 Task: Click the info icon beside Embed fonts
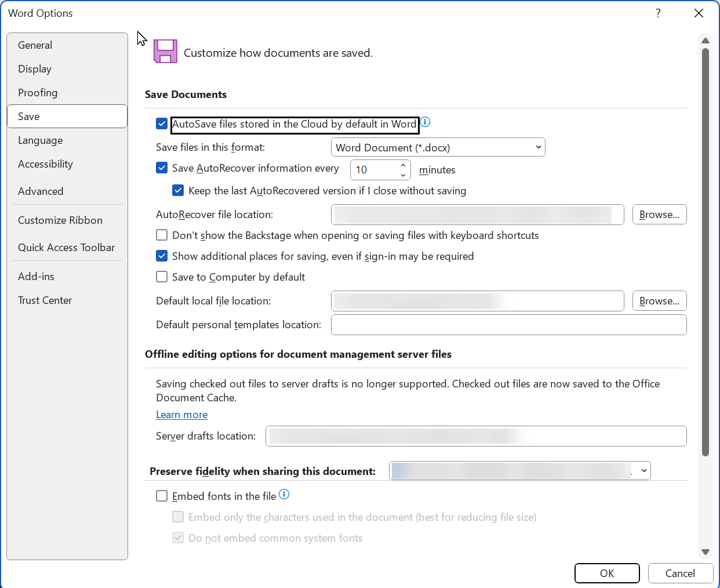pyautogui.click(x=284, y=495)
